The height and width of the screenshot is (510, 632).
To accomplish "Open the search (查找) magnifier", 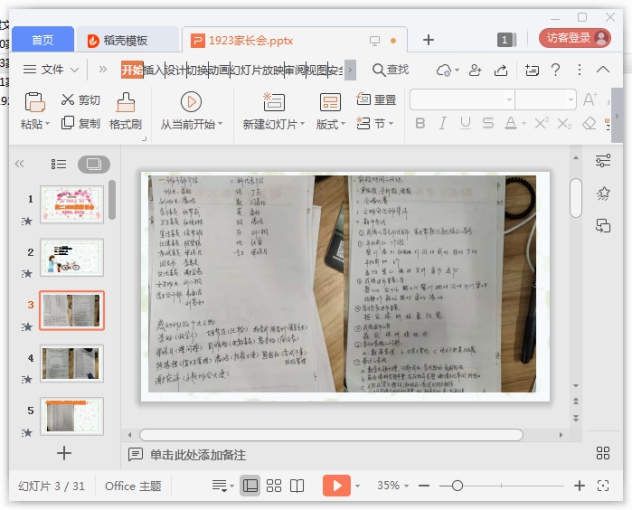I will (379, 69).
